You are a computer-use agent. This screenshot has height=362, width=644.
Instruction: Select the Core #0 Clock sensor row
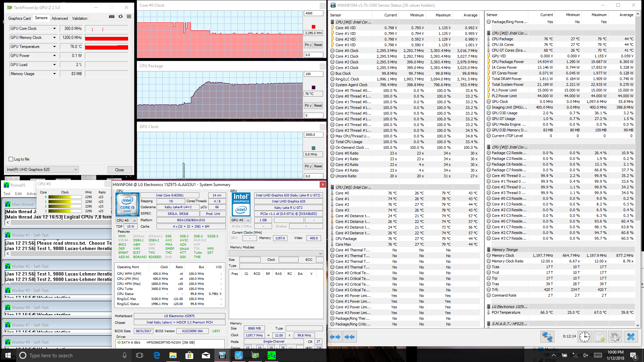404,51
